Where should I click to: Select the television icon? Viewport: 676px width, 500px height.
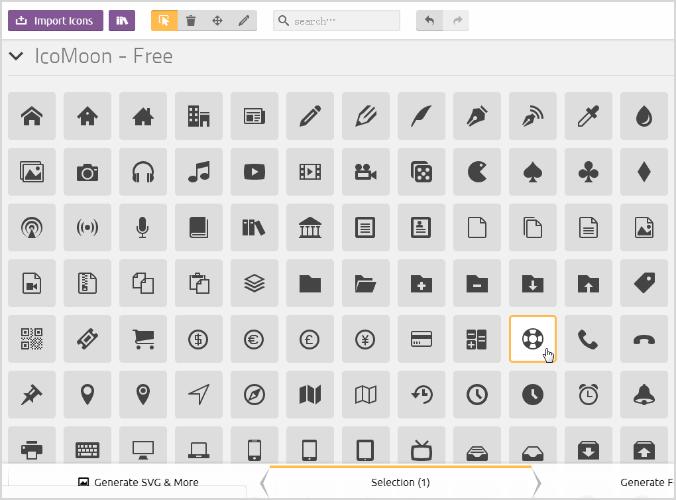421,446
